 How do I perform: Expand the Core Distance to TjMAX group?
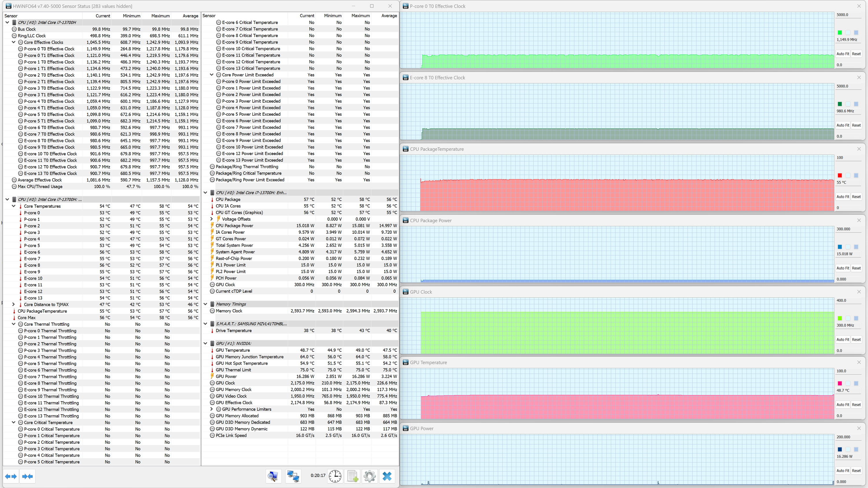pos(14,304)
